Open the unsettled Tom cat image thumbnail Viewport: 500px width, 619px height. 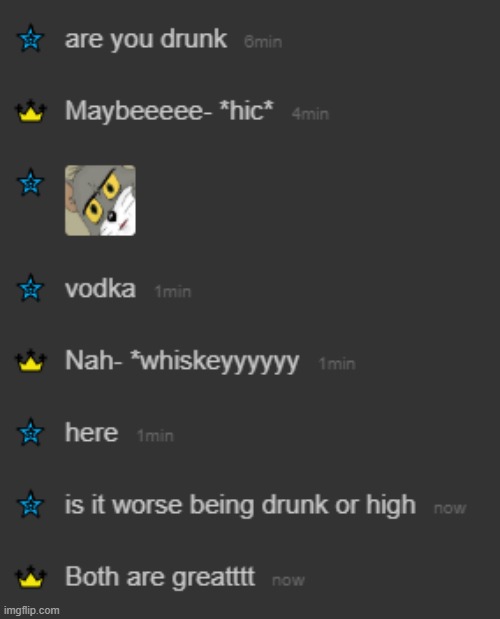100,201
